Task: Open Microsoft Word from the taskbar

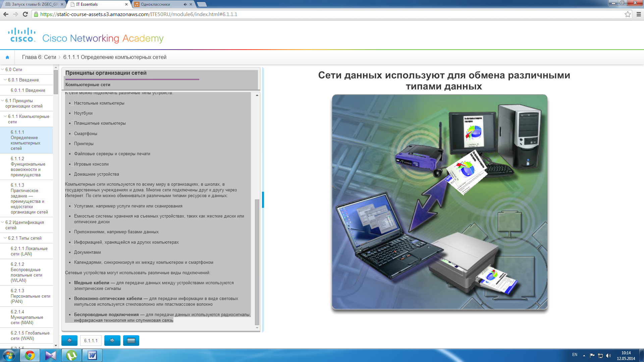Action: tap(92, 355)
